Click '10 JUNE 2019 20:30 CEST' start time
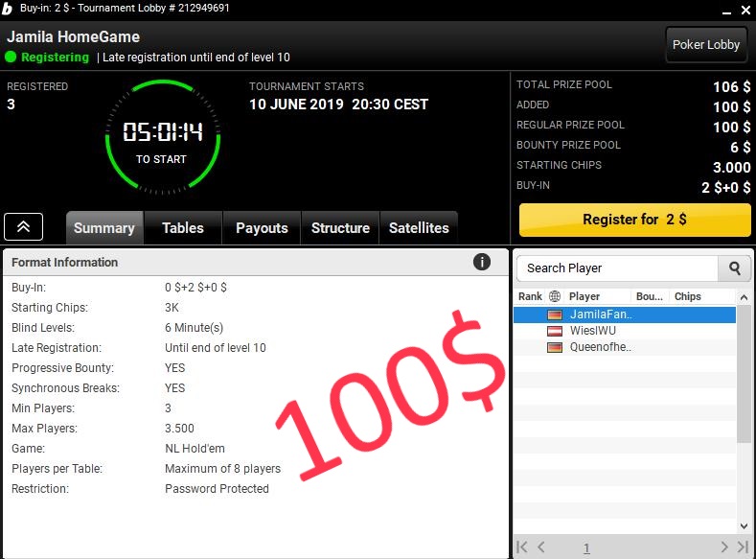This screenshot has width=756, height=559. click(338, 105)
